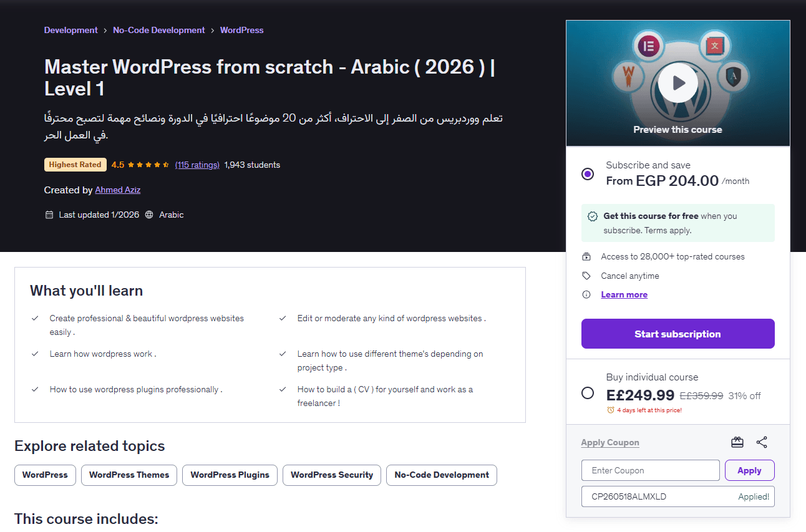Viewport: 806px width, 532px height.
Task: Open the WordPress Themes topic tag
Action: coord(129,475)
